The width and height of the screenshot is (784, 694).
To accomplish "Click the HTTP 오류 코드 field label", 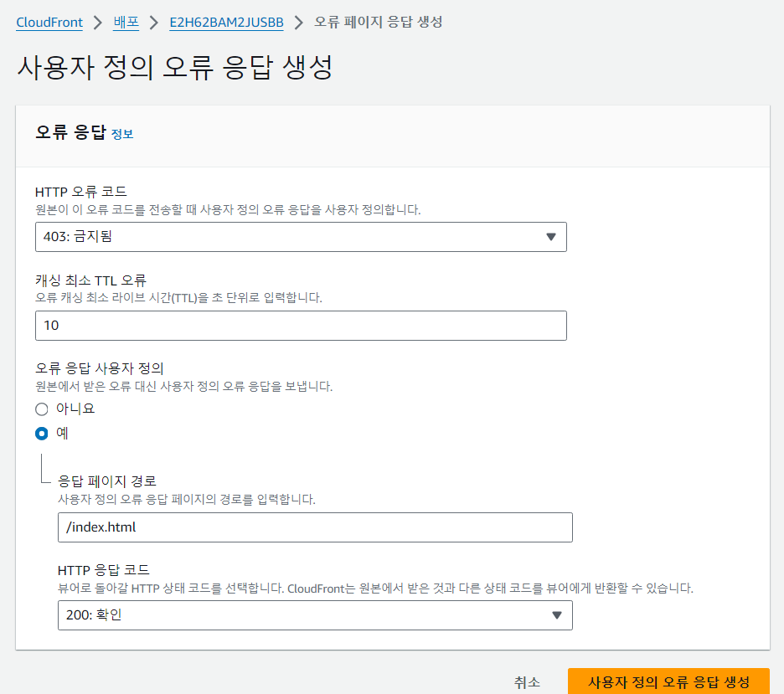I will [81, 192].
